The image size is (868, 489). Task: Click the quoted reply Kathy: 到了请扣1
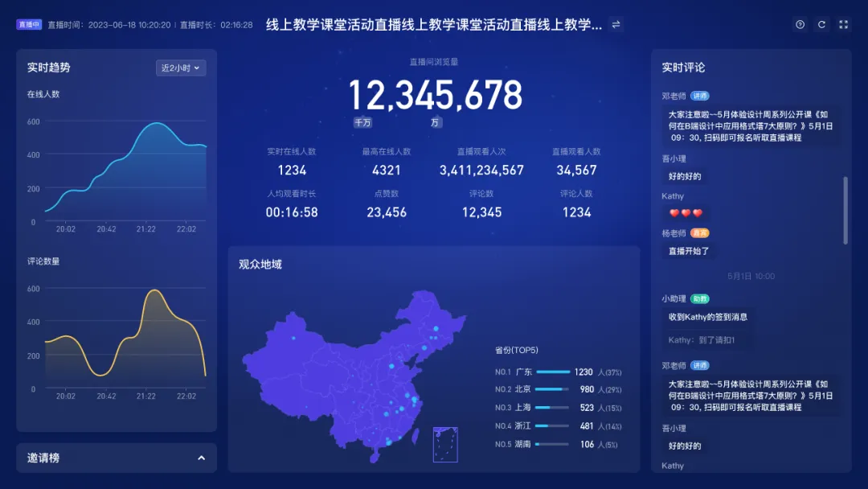(x=702, y=340)
